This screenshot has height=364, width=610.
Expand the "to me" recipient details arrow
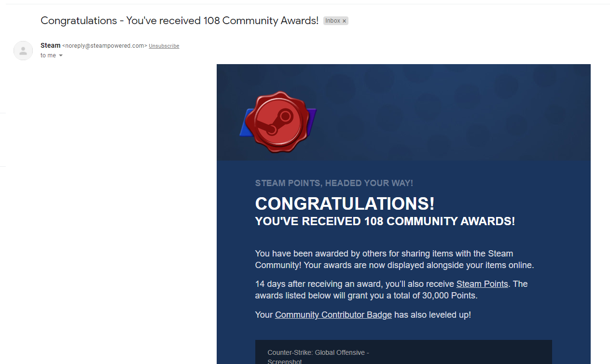tap(61, 55)
